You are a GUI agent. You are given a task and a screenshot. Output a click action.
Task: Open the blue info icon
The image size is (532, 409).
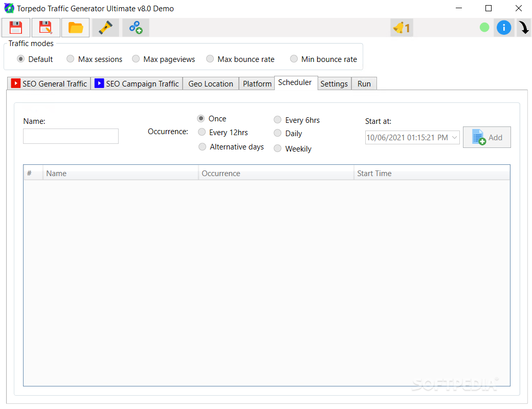(x=504, y=28)
